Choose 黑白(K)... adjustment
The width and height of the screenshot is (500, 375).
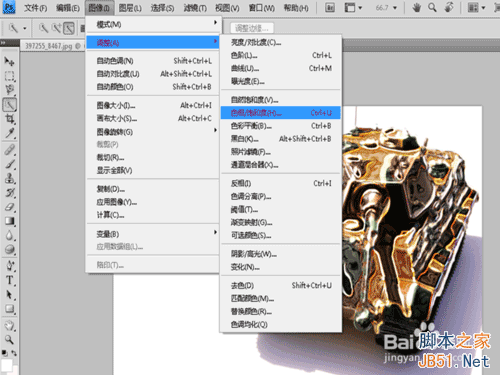pos(281,139)
